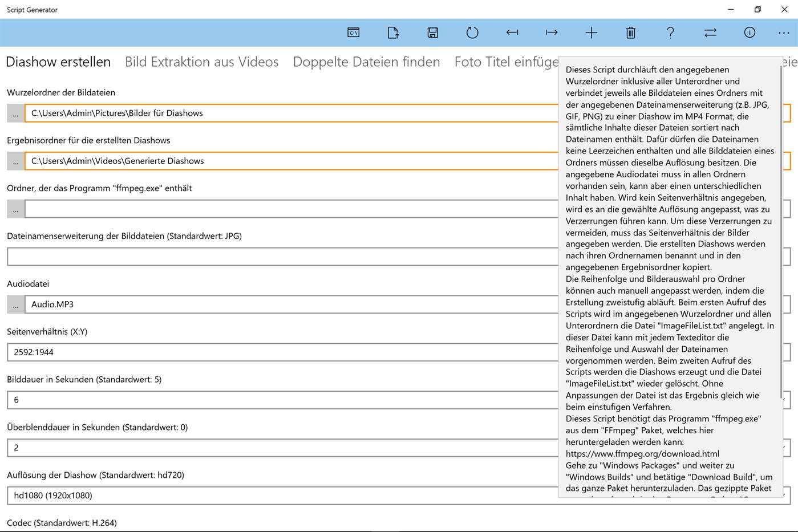798x532 pixels.
Task: Click the left arrow toolbar icon
Action: [x=512, y=33]
